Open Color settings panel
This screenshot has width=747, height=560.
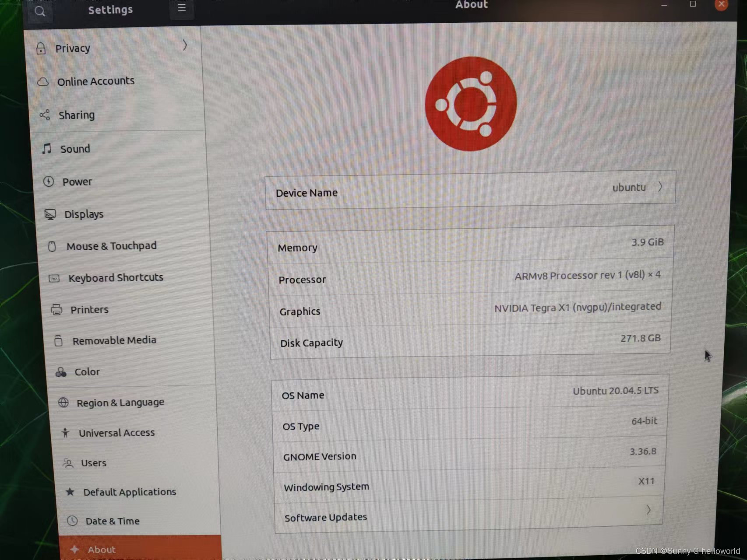pyautogui.click(x=130, y=372)
